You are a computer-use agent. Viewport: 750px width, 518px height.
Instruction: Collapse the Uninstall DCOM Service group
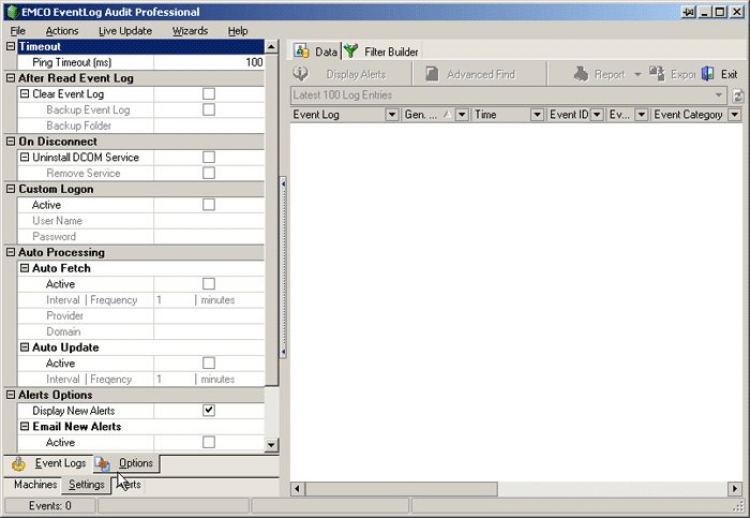[24, 157]
